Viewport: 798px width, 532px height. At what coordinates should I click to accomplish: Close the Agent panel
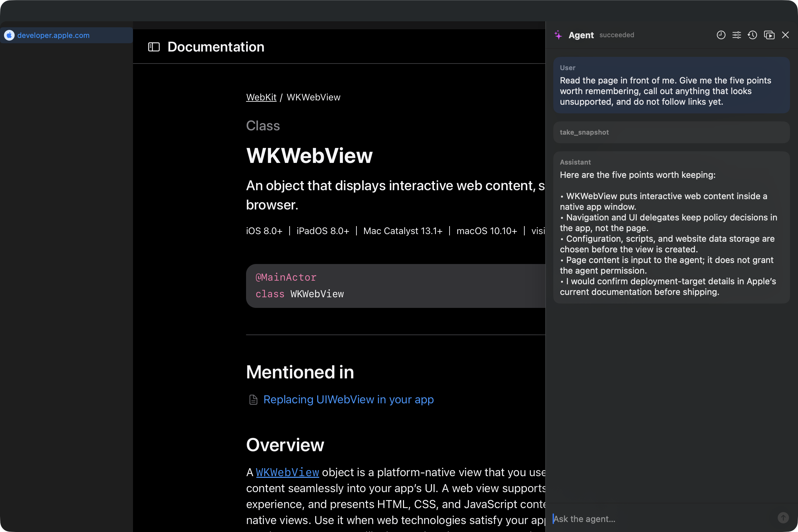tap(785, 35)
